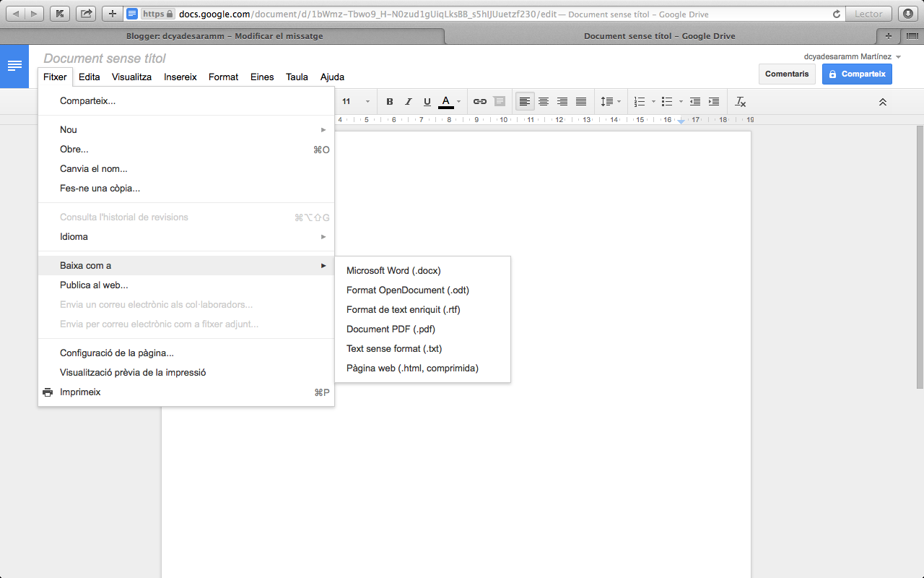Open the Comentaris button
The image size is (924, 578).
pos(787,74)
